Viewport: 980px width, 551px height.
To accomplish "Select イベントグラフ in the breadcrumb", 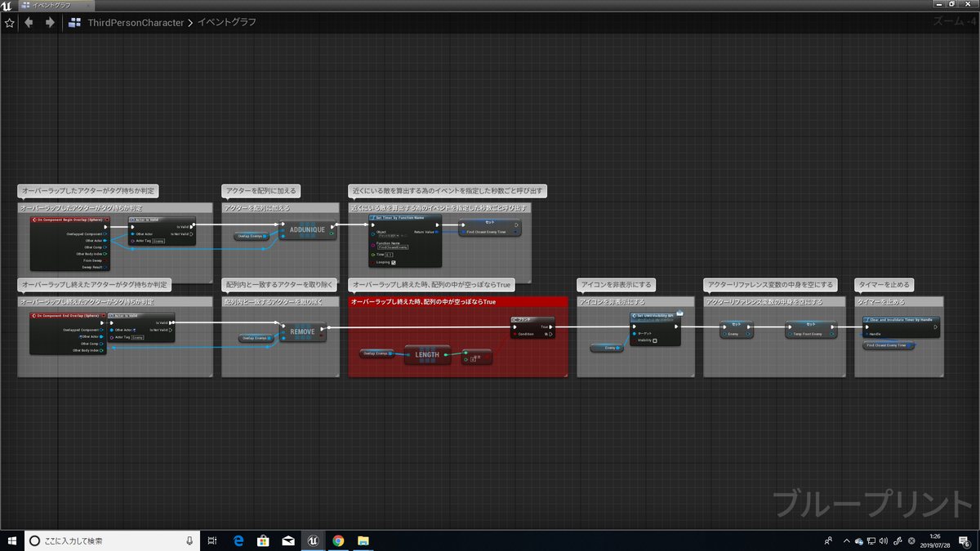I will (x=227, y=23).
